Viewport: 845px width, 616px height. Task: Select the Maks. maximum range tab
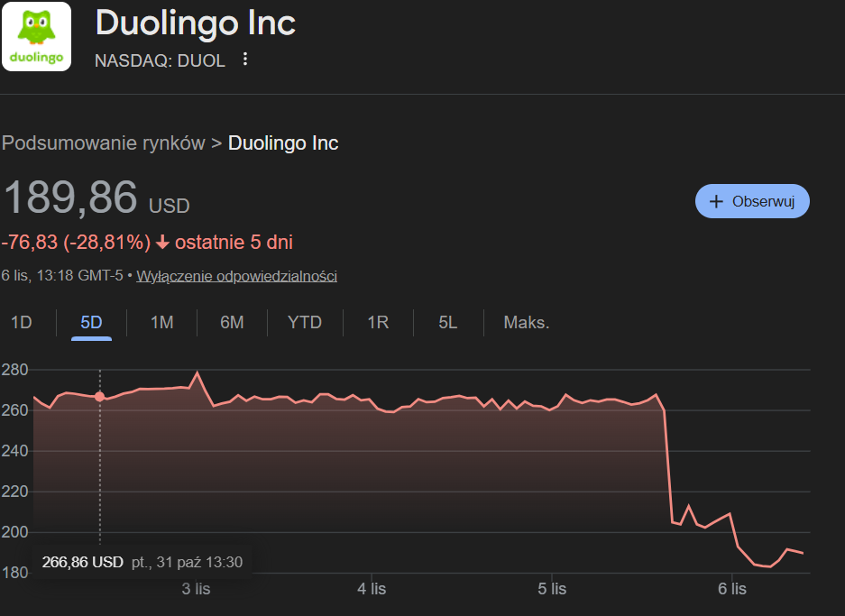click(x=527, y=322)
